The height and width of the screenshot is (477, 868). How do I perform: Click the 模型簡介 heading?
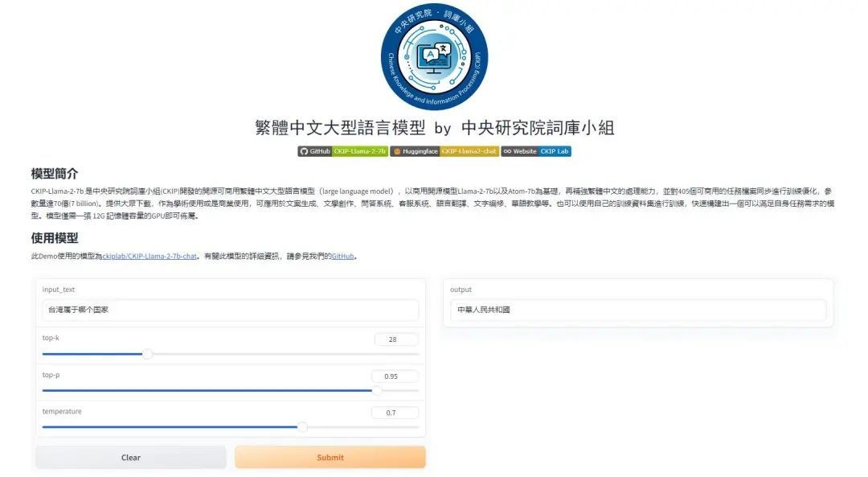pyautogui.click(x=55, y=174)
